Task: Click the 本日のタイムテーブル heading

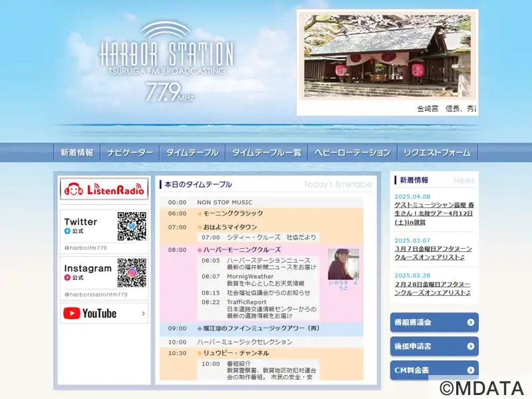Action: 198,185
